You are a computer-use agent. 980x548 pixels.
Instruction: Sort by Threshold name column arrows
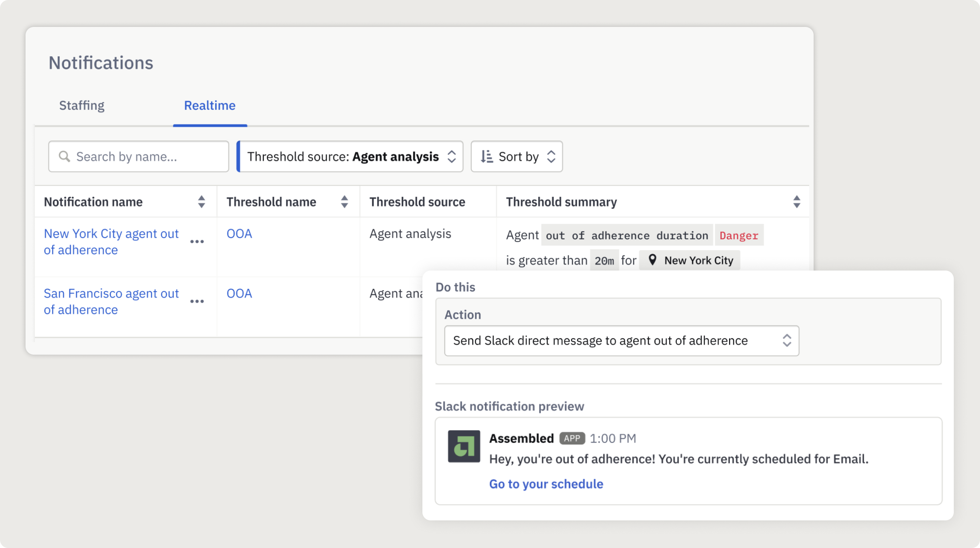tap(344, 202)
